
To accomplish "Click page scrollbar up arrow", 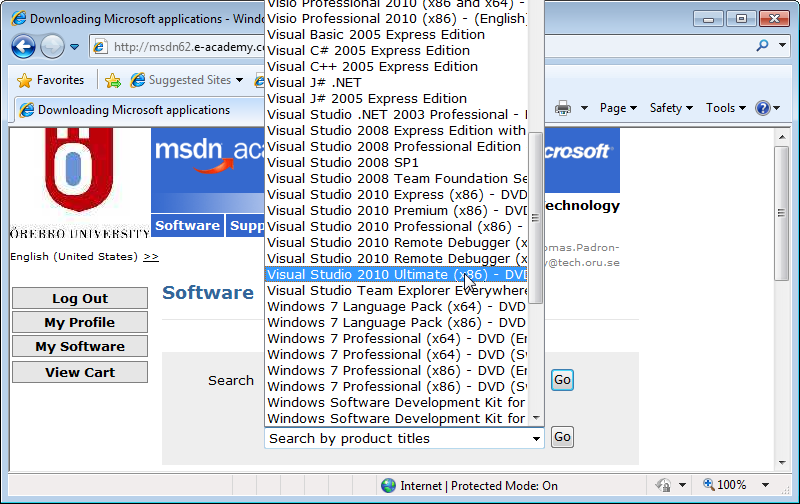I will [782, 137].
